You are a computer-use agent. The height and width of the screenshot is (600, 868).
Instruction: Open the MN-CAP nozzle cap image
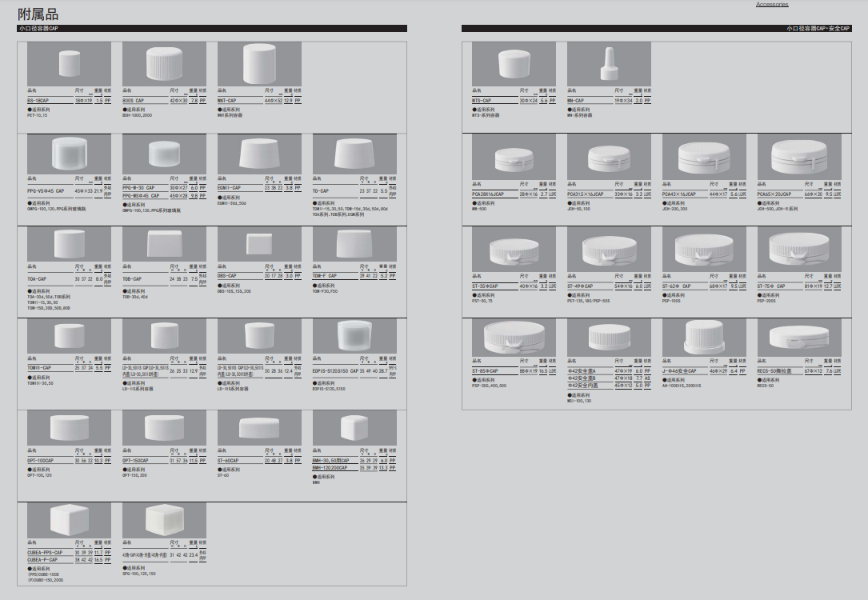[x=609, y=64]
